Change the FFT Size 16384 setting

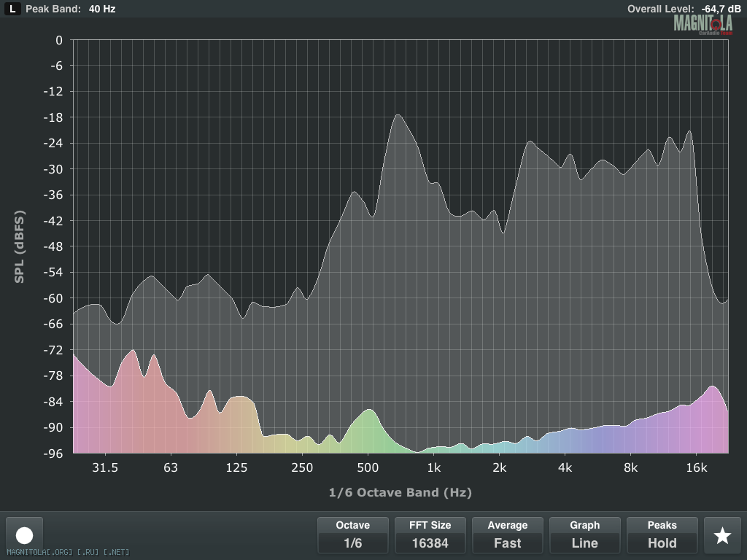click(430, 535)
